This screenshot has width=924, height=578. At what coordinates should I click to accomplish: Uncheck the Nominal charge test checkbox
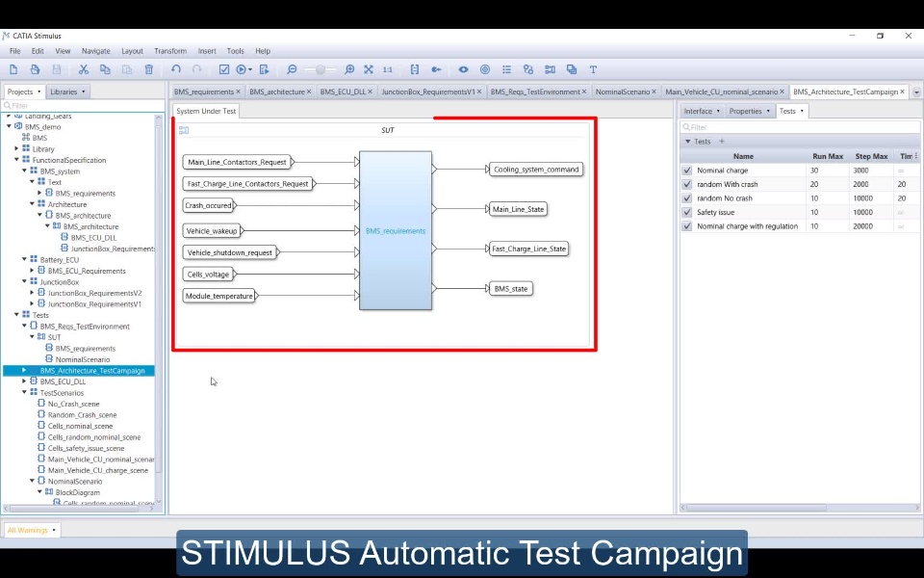[687, 171]
